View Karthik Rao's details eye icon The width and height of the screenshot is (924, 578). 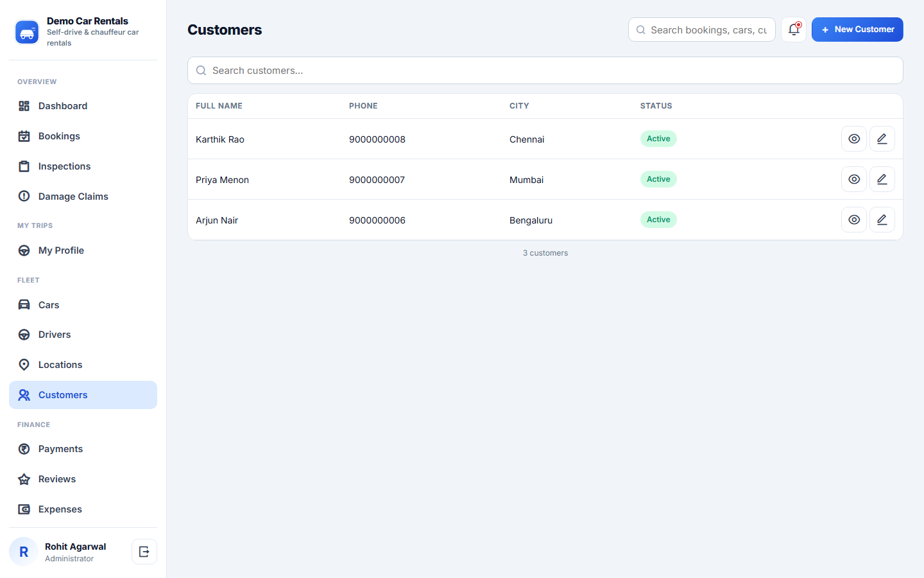(x=854, y=139)
